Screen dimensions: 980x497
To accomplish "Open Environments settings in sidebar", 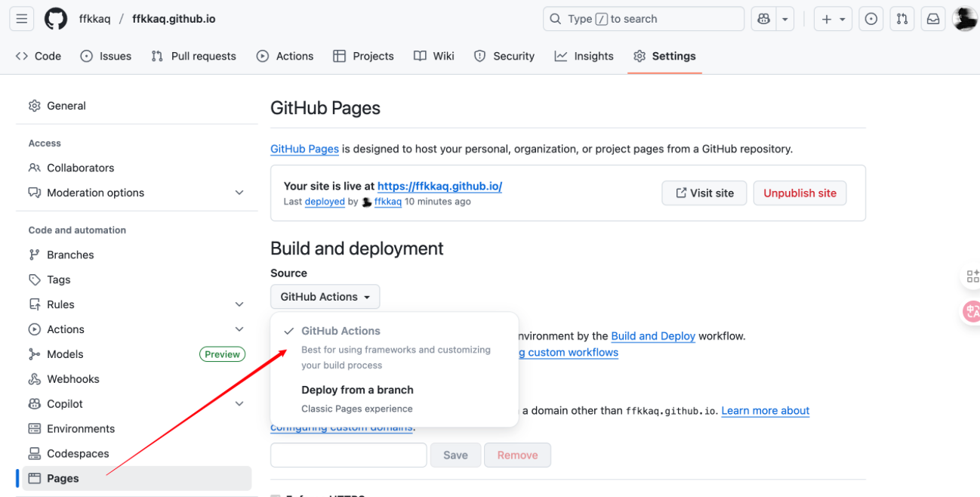I will pyautogui.click(x=137, y=428).
